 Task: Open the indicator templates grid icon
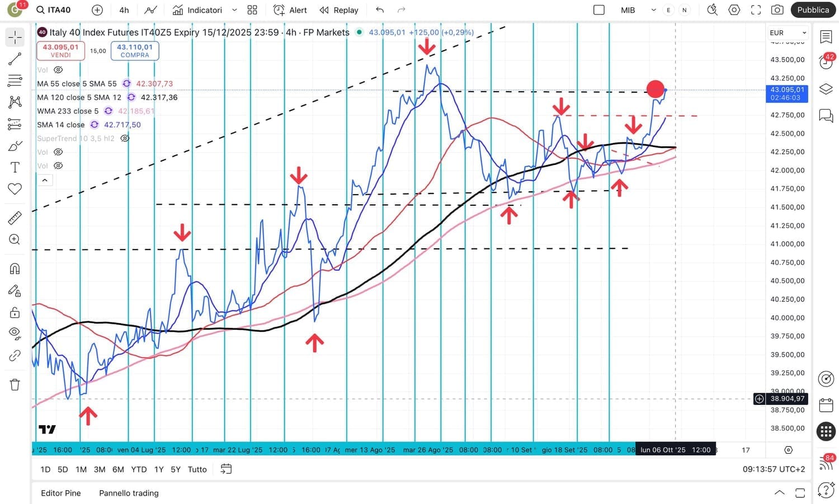click(252, 10)
